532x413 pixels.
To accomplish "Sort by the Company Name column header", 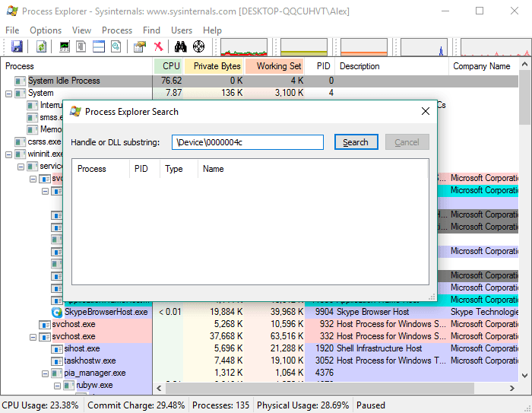I will click(483, 66).
